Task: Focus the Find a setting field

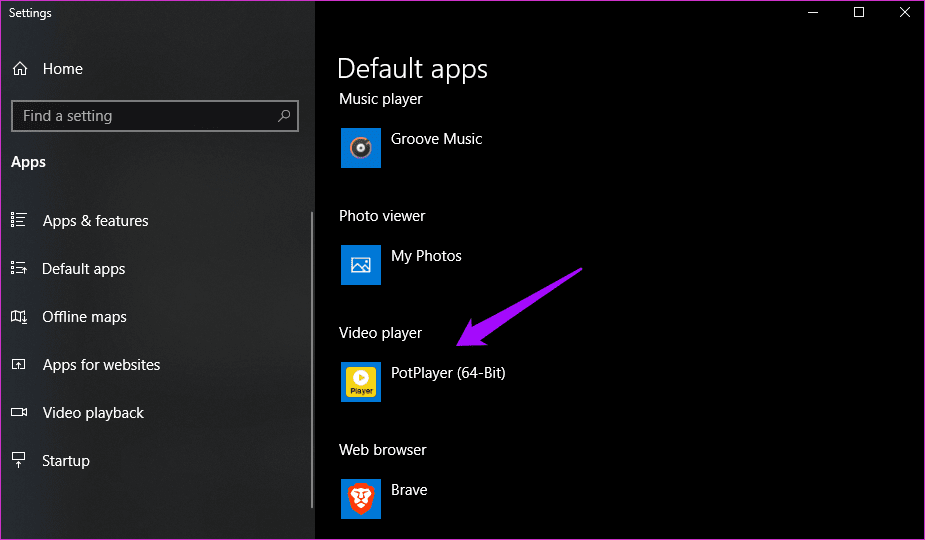Action: click(155, 116)
